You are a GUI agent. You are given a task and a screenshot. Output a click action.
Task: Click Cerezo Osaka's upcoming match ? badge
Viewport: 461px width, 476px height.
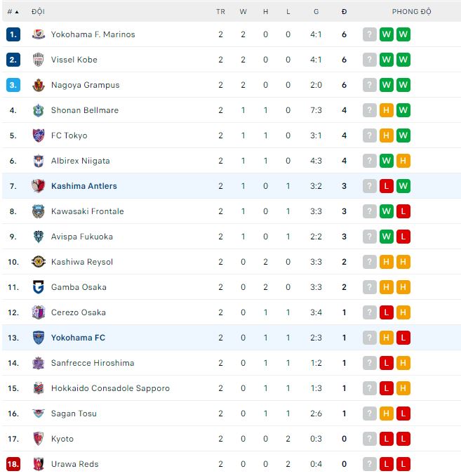(x=369, y=312)
